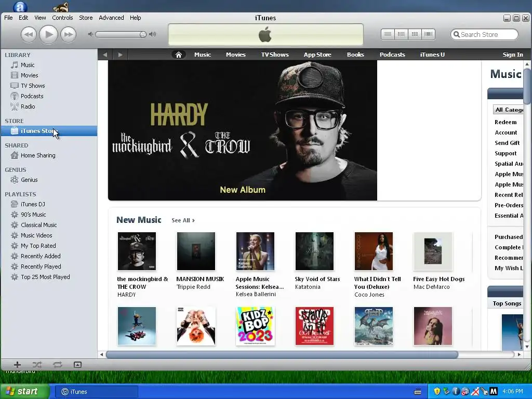This screenshot has height=399, width=532.
Task: Switch to grid view
Action: click(415, 34)
